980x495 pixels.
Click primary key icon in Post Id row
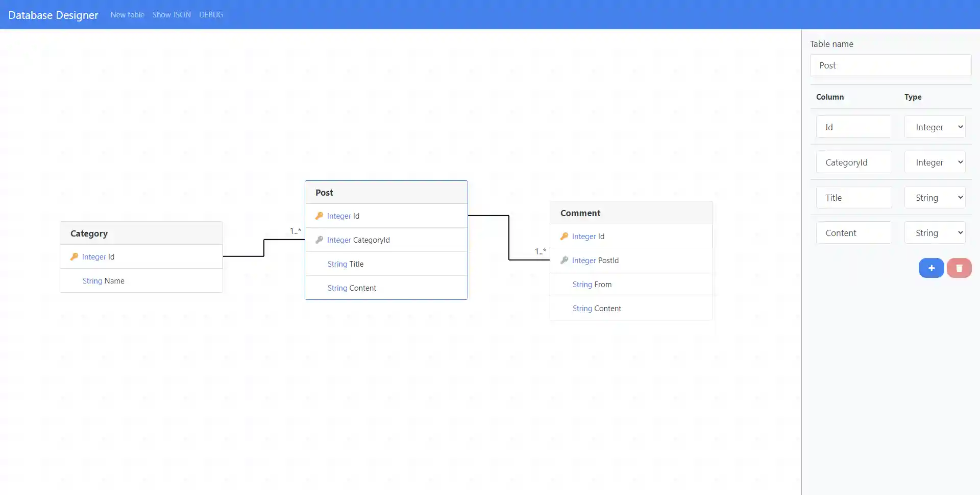click(x=319, y=216)
